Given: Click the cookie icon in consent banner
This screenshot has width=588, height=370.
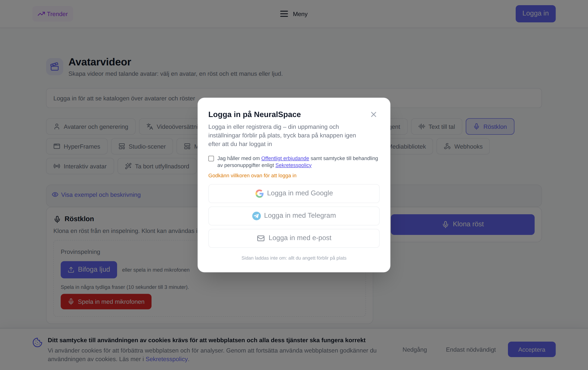Looking at the screenshot, I should point(37,342).
